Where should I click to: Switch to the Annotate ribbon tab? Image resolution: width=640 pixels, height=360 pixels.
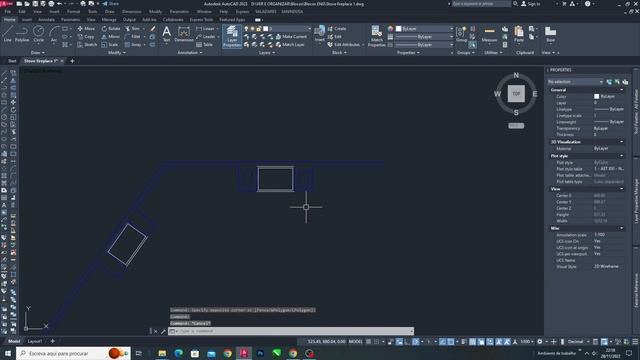[x=46, y=20]
